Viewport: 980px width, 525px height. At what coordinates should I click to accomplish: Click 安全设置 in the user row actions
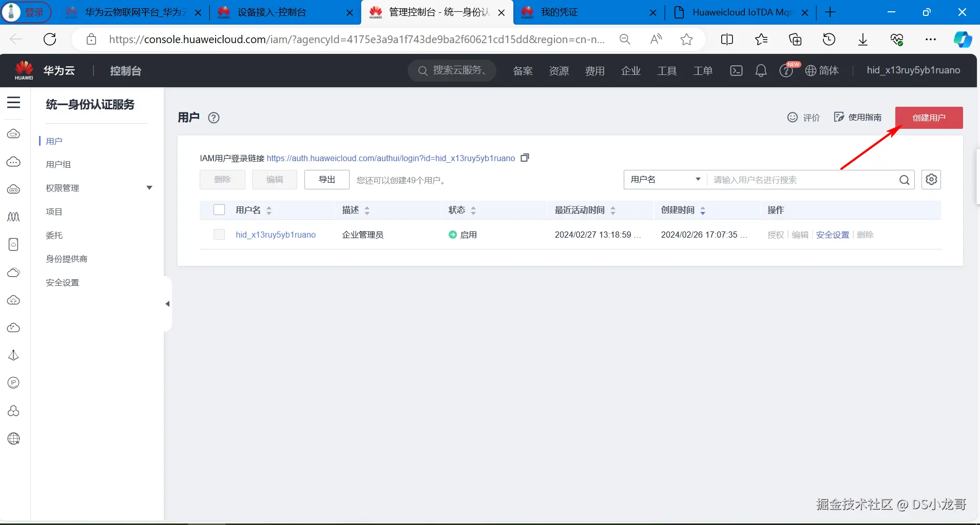pos(832,235)
